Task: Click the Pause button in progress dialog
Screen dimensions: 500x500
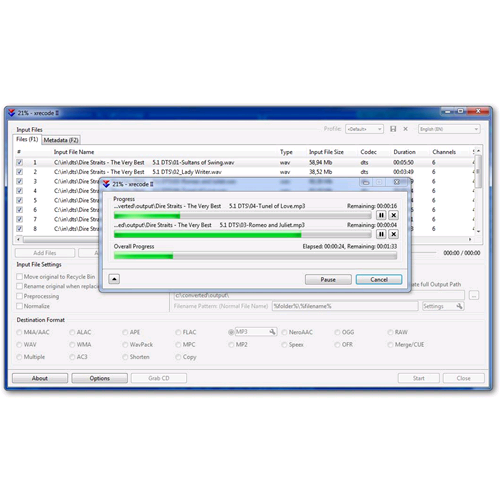Action: pos(328,279)
